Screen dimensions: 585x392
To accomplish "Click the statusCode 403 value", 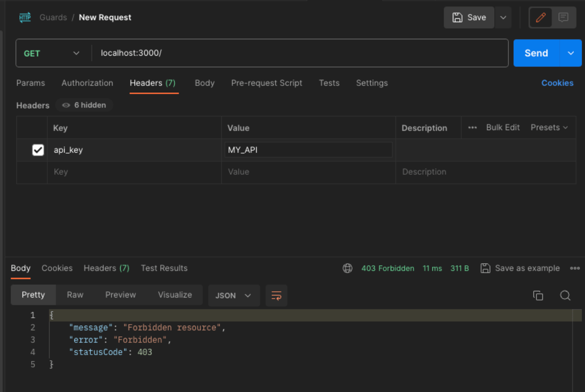I will 145,352.
